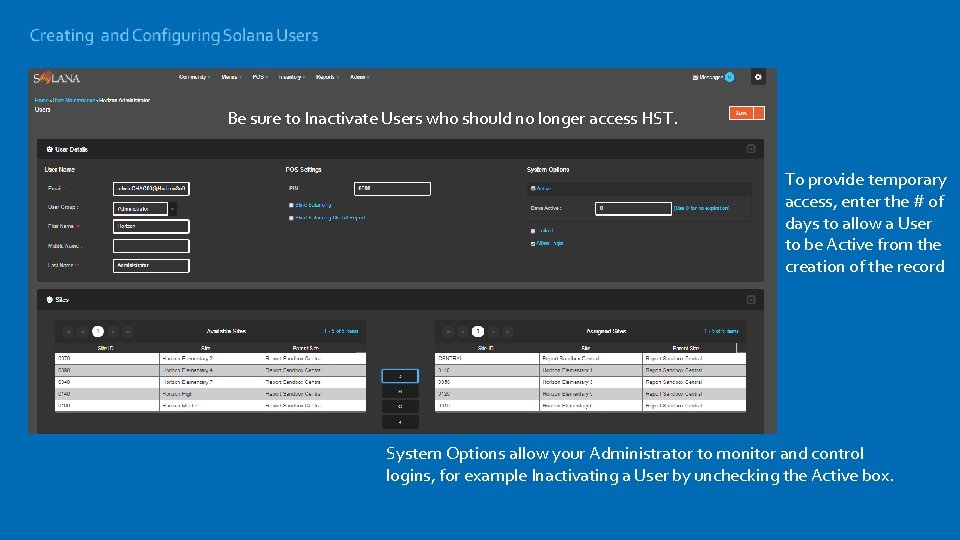Open the Menus menu
960x540 pixels.
click(231, 77)
